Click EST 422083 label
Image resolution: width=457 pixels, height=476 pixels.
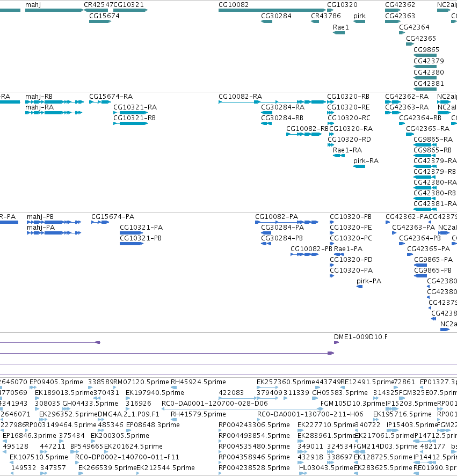point(231,392)
